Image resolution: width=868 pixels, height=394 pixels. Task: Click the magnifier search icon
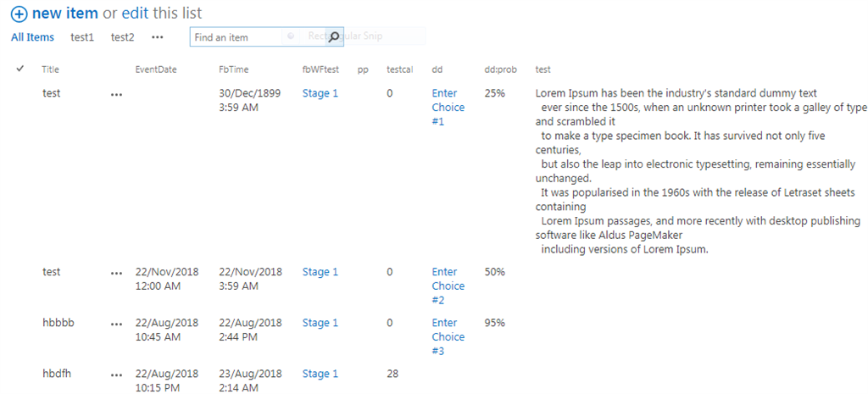[x=334, y=36]
